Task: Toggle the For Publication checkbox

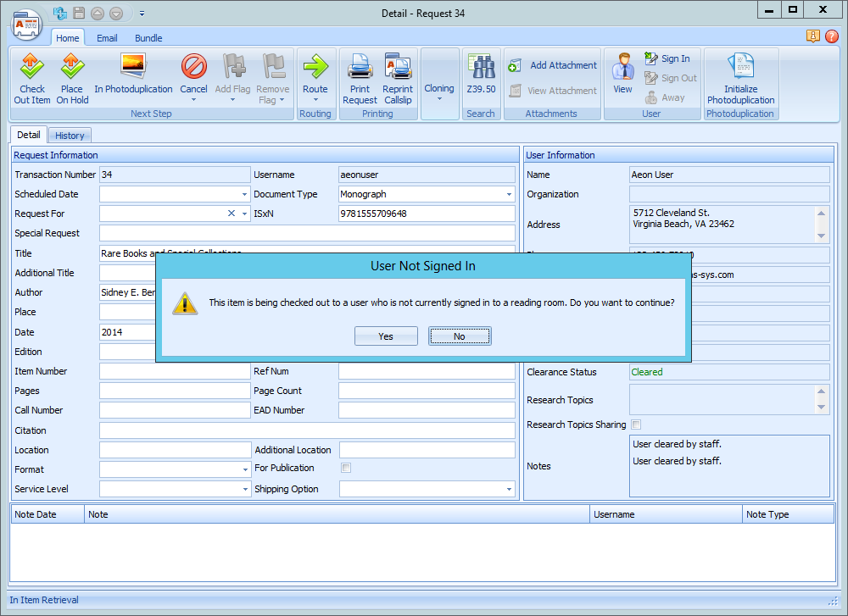Action: click(346, 468)
